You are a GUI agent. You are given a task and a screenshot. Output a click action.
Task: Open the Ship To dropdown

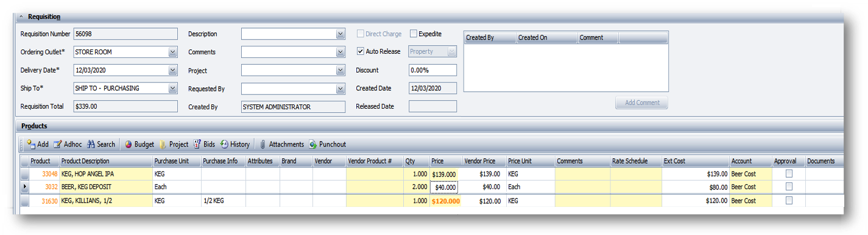tap(173, 89)
